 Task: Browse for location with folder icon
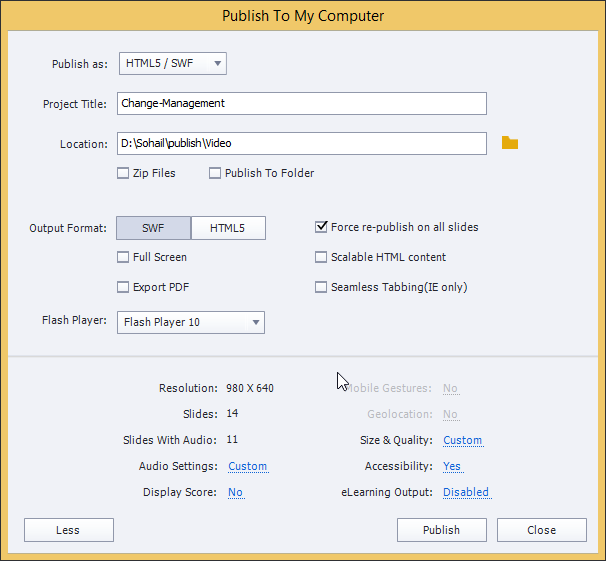coord(510,143)
